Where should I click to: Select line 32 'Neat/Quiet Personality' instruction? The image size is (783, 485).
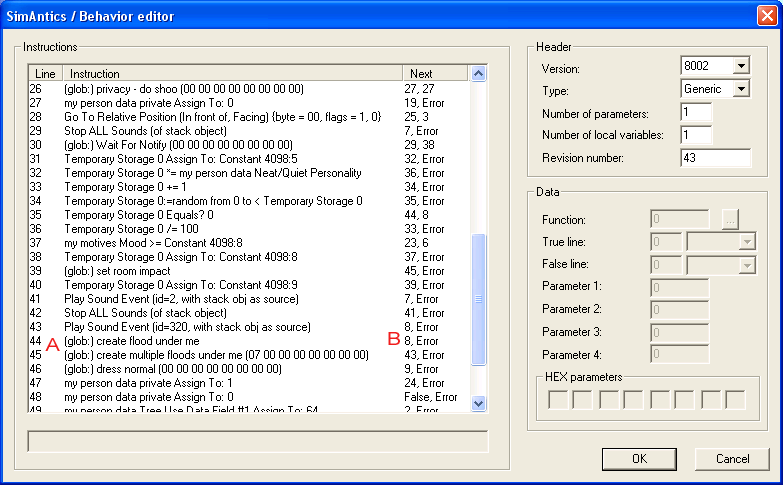tap(249, 173)
